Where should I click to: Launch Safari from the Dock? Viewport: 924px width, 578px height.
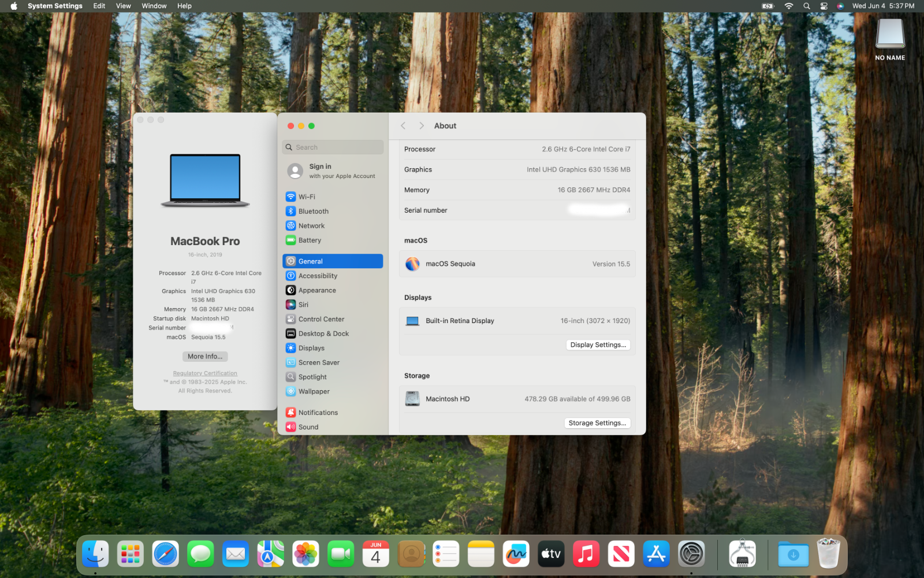pos(166,554)
